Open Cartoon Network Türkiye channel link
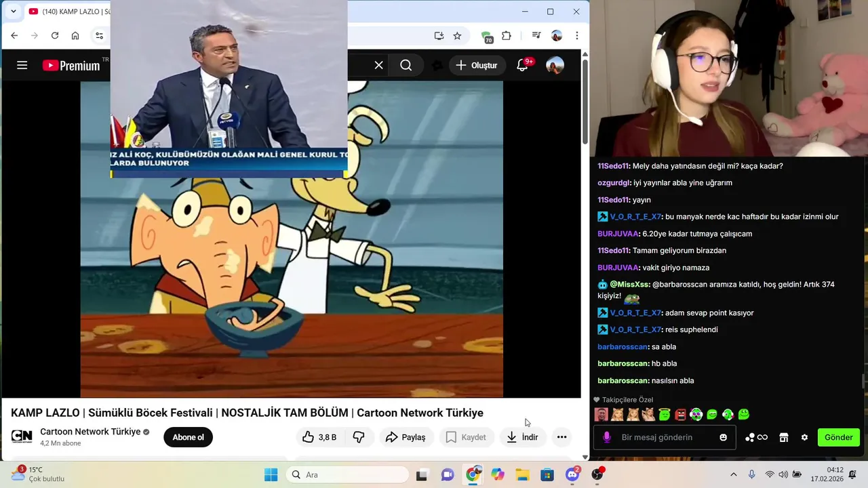868x488 pixels. tap(90, 432)
